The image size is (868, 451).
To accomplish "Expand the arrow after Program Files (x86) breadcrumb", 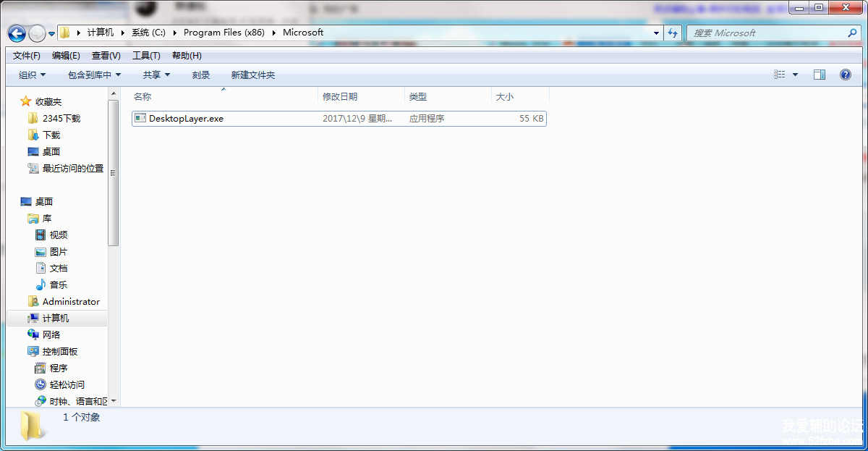I will point(274,33).
